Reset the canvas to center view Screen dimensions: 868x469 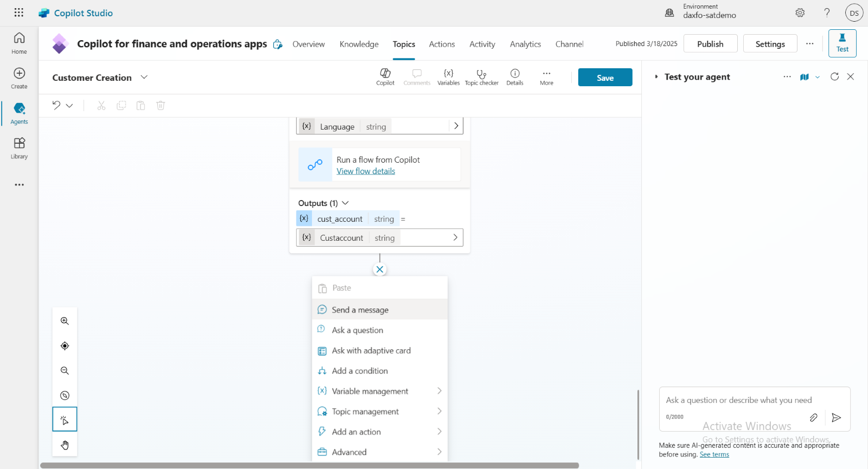65,346
